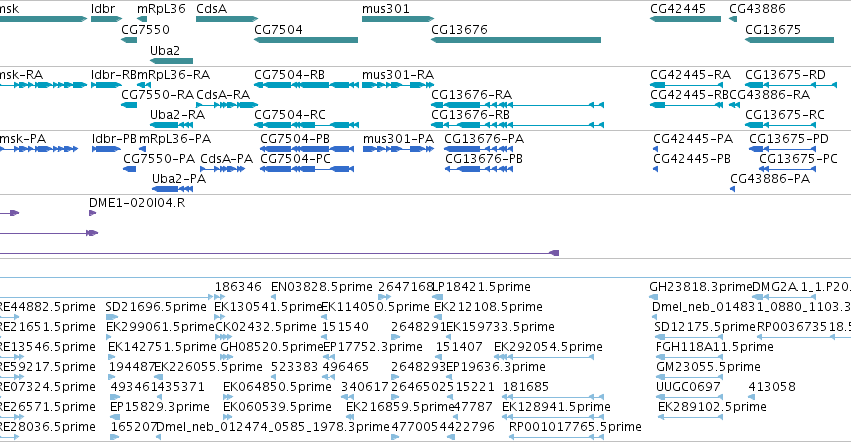
Task: Select the EK128941.5prime EST label
Action: 556,407
